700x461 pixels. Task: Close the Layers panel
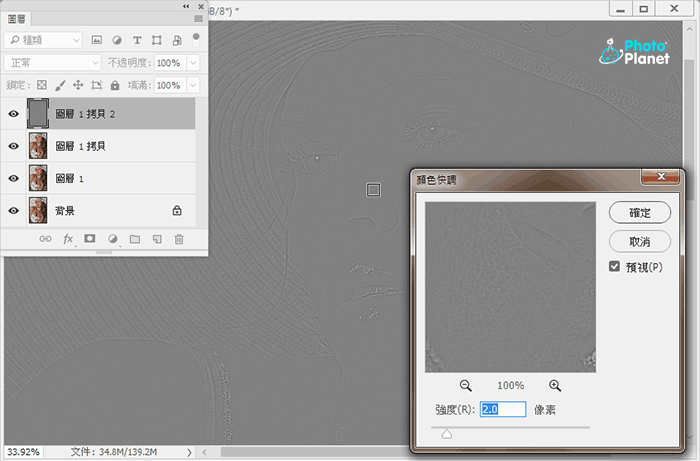pos(201,6)
